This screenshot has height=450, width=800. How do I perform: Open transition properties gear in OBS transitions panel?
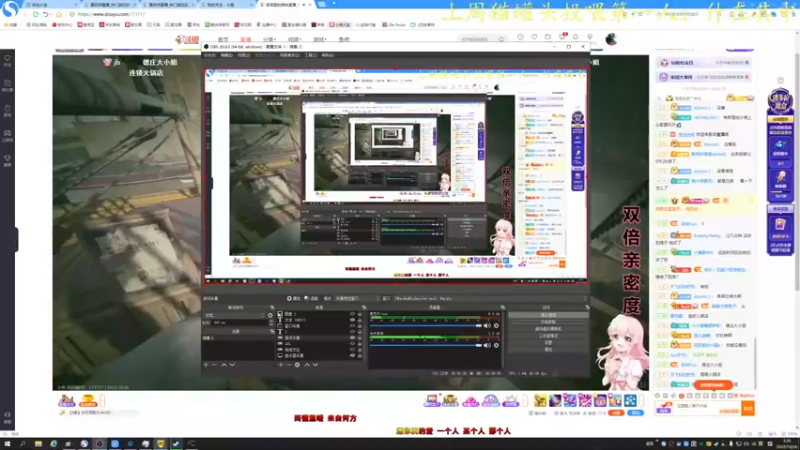[x=270, y=315]
